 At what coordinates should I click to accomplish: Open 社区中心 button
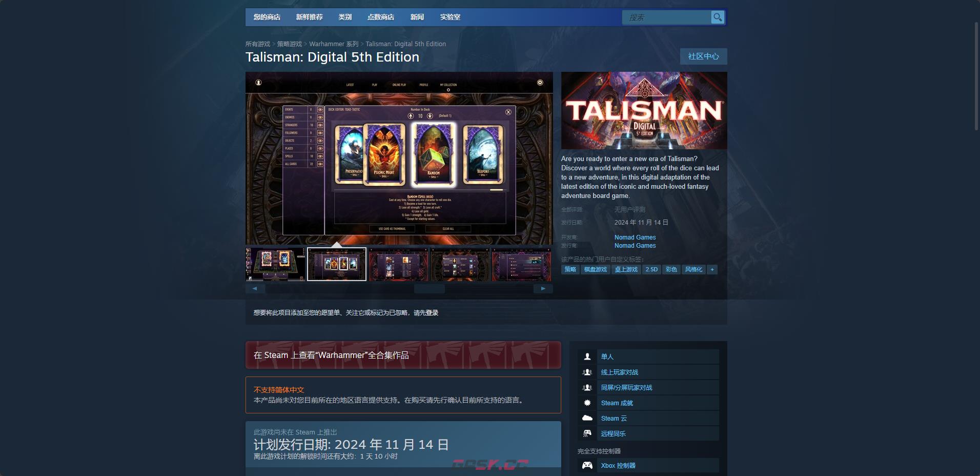(x=704, y=56)
